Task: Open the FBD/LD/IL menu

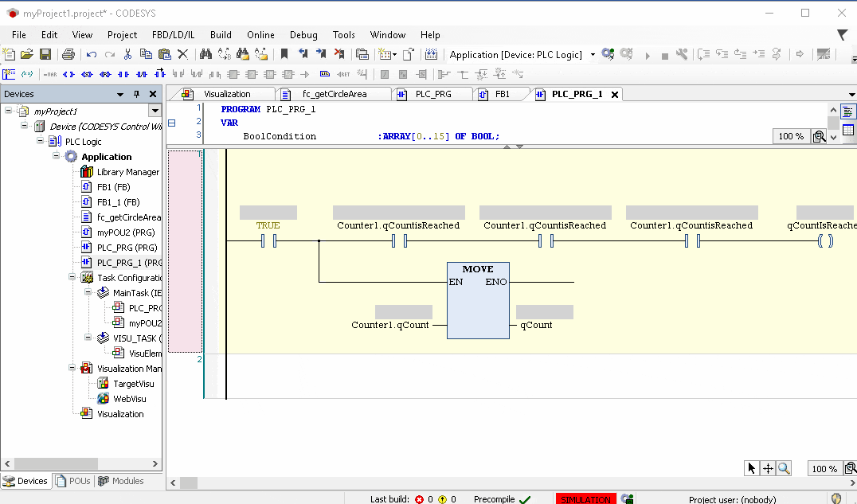Action: pos(173,35)
